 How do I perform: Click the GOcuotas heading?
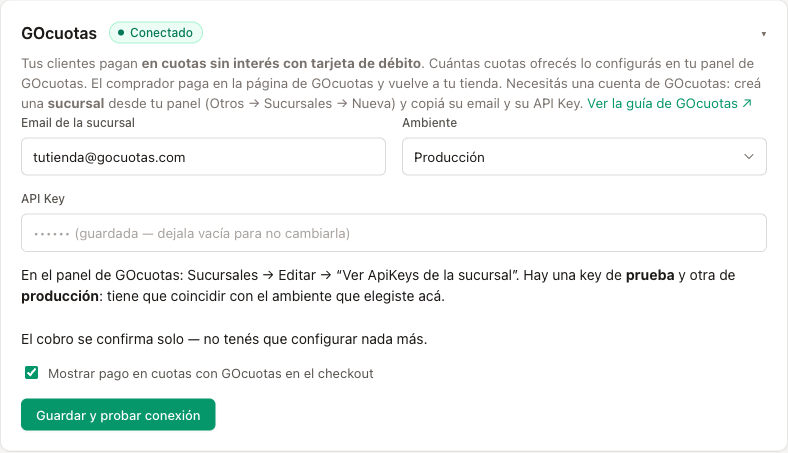pos(59,33)
